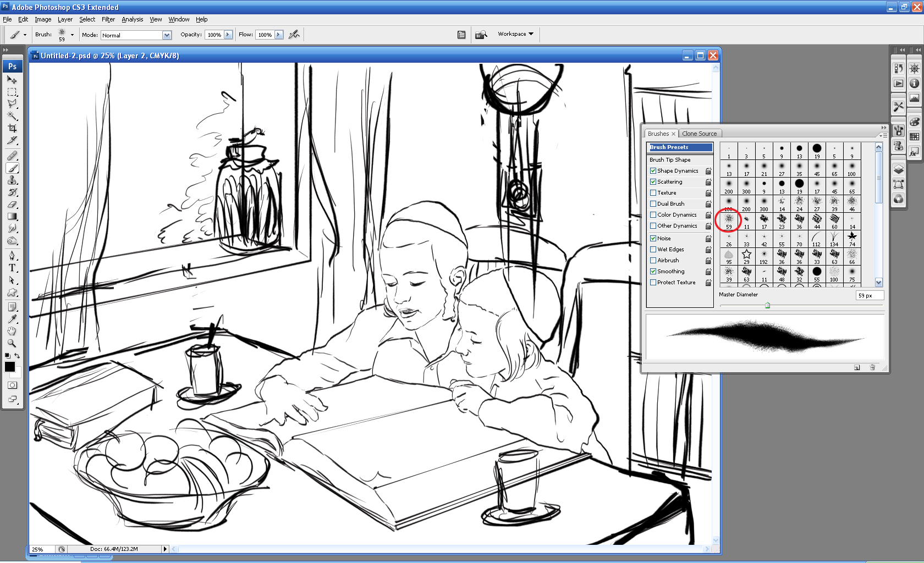Select Brush Presets in the Brushes panel
This screenshot has width=924, height=563.
[680, 147]
